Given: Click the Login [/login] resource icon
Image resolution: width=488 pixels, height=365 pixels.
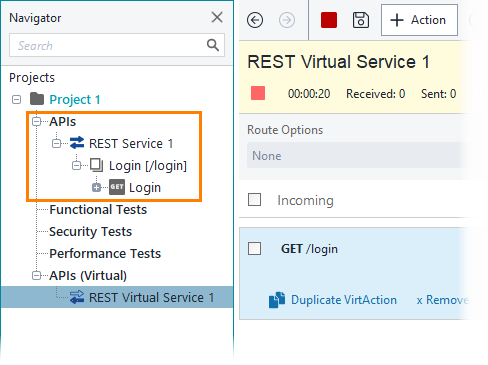Looking at the screenshot, I should (97, 165).
